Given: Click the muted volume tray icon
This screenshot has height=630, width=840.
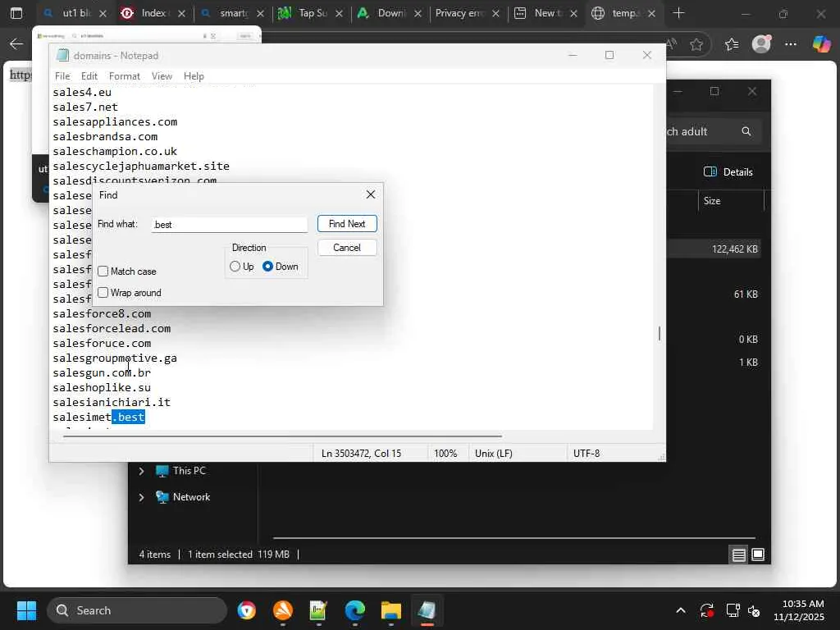Looking at the screenshot, I should (754, 610).
